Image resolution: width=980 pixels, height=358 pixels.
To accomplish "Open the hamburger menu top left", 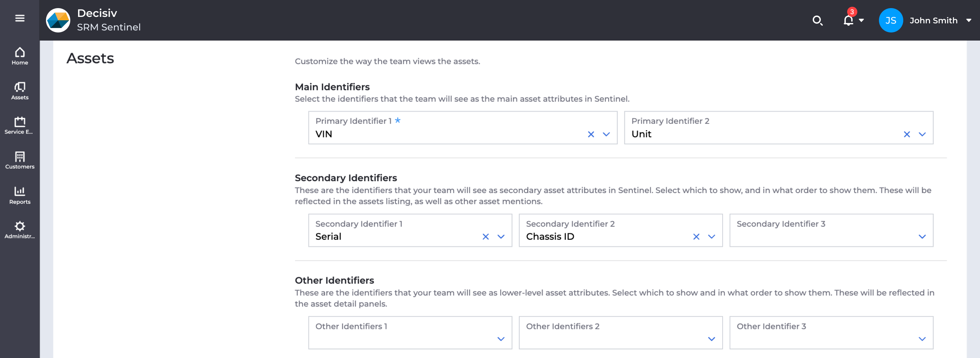I will click(19, 18).
